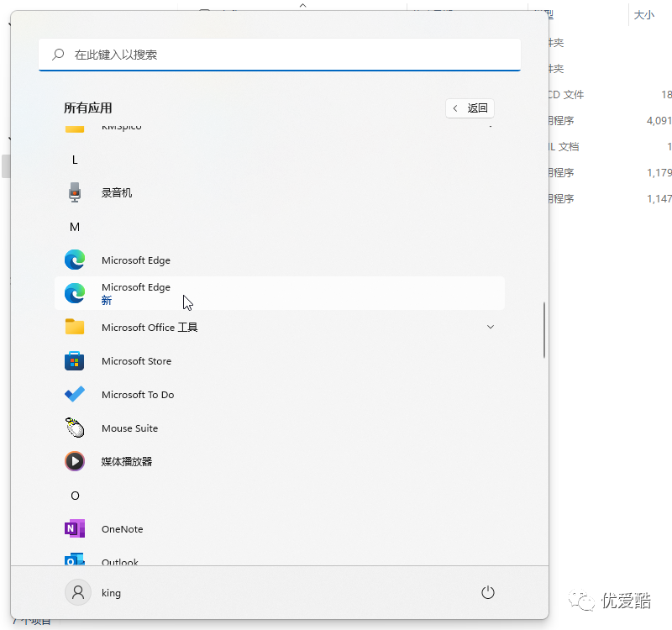
Task: Click the 返回 back button
Action: click(470, 108)
